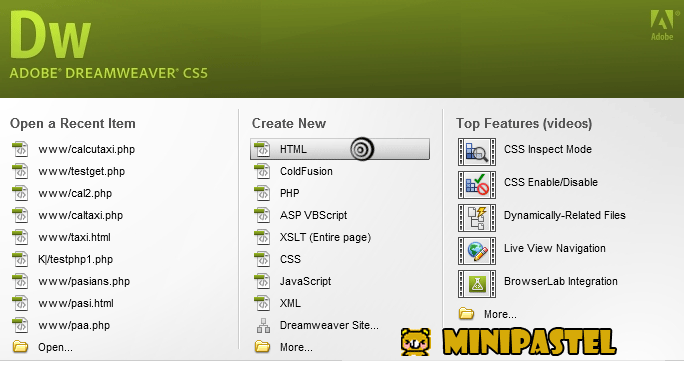Open recent file www/calcutaxi.php

(x=86, y=150)
